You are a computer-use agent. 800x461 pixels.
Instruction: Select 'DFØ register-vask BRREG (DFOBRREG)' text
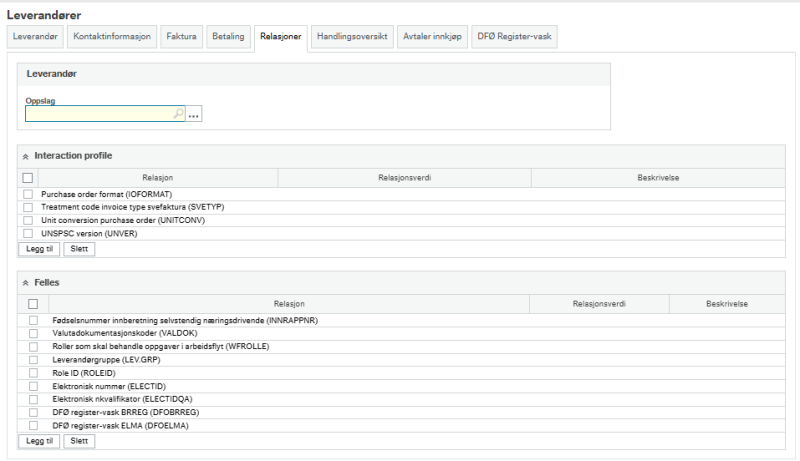(x=126, y=412)
